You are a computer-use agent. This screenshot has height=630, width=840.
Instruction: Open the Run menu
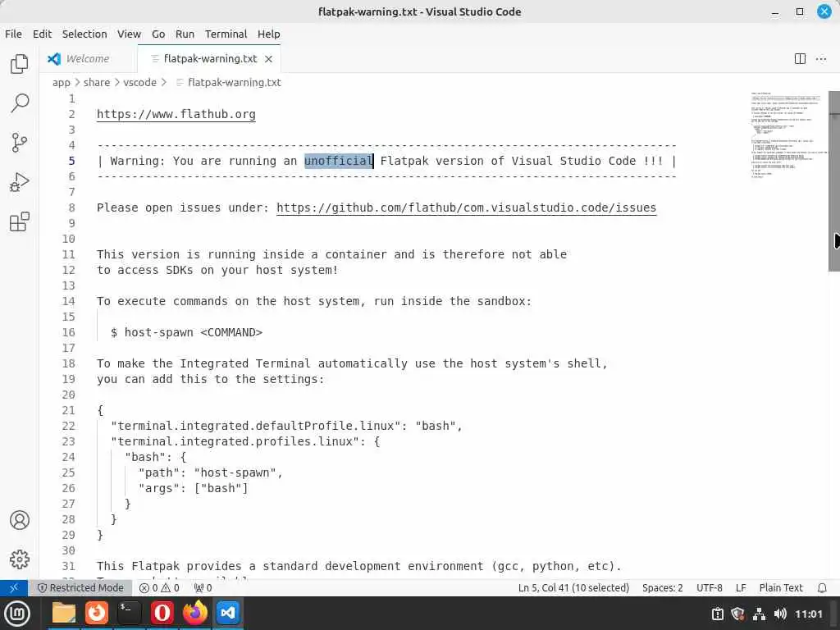(185, 34)
